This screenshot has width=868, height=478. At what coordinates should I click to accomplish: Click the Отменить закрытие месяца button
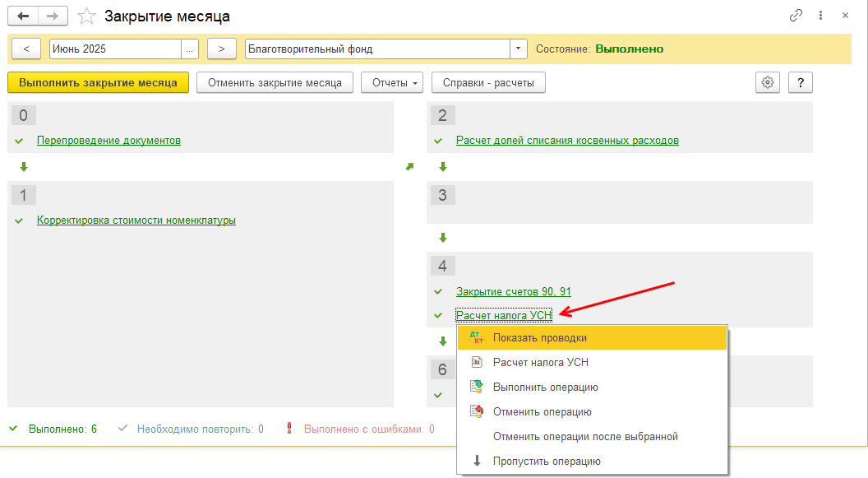pos(275,82)
